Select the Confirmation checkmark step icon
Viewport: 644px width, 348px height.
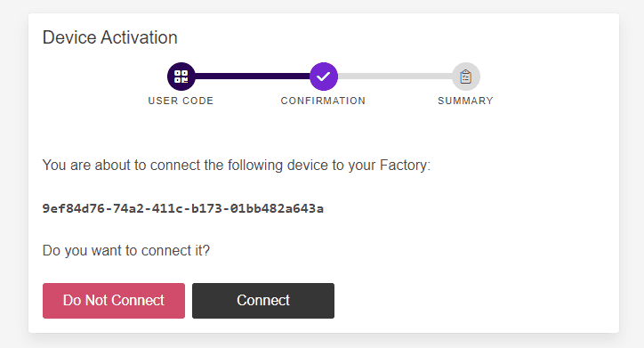point(324,77)
